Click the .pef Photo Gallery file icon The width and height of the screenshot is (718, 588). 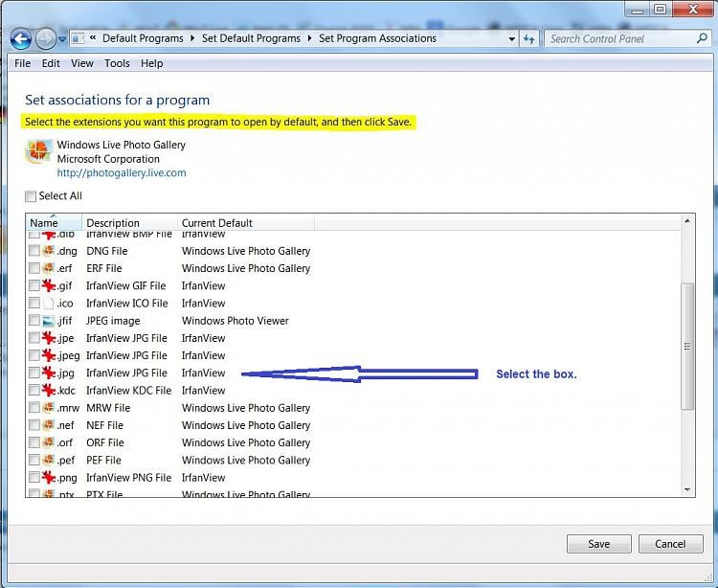49,460
